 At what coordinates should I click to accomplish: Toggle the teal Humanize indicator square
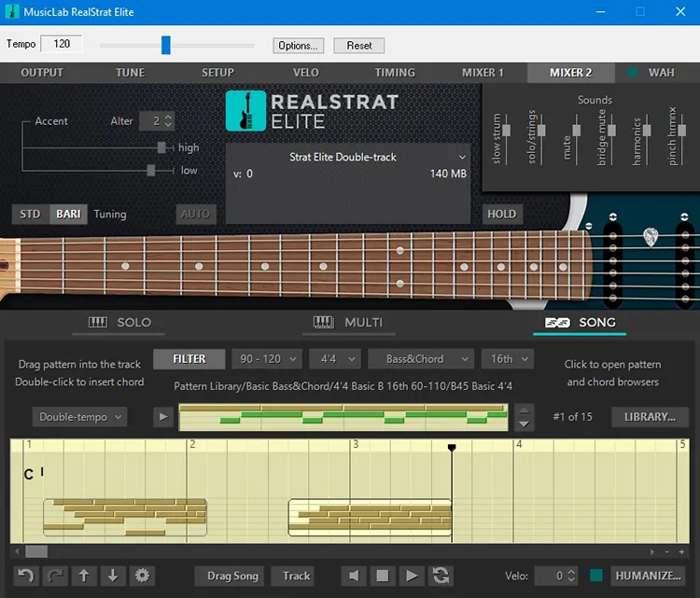click(596, 576)
